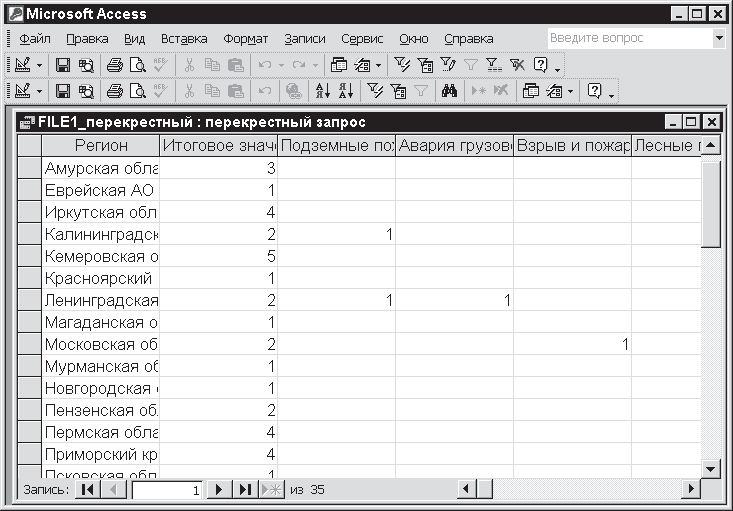
Task: Expand the New Object dropdown arrow in lower toolbar
Action: [x=571, y=91]
